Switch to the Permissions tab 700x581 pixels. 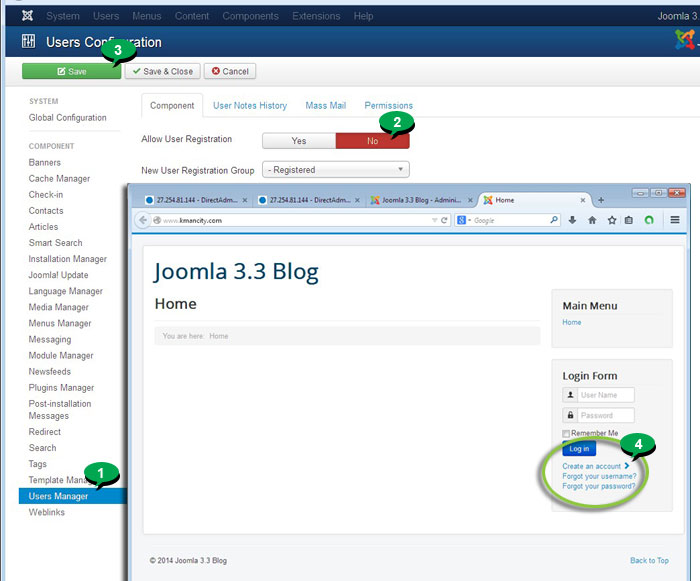pos(388,105)
